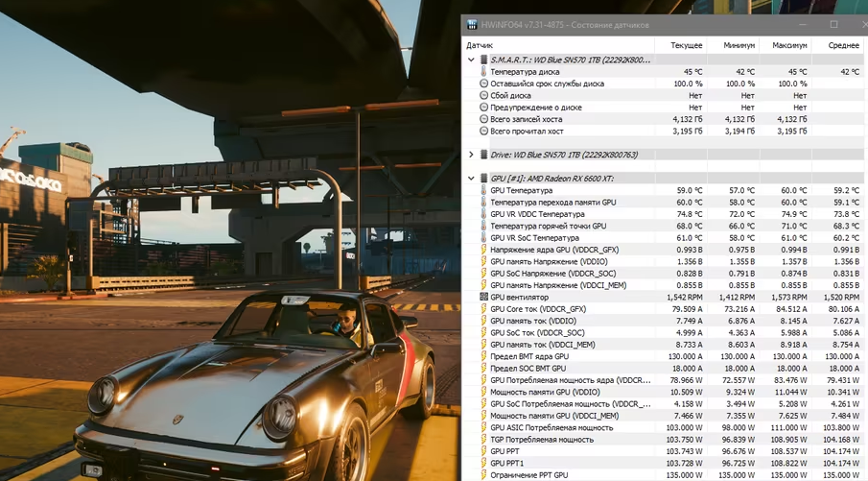The width and height of the screenshot is (868, 481).
Task: Select the Предел SOC ВМТ GPU row label
Action: point(528,369)
